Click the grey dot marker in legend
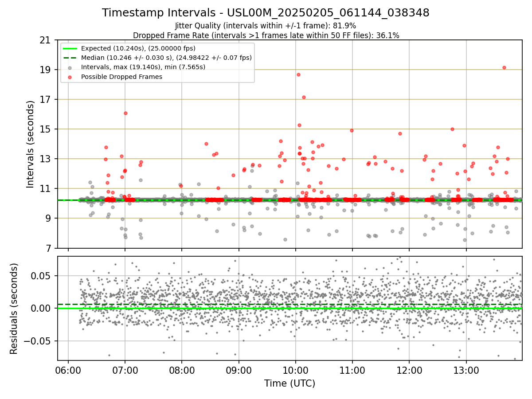 71,67
